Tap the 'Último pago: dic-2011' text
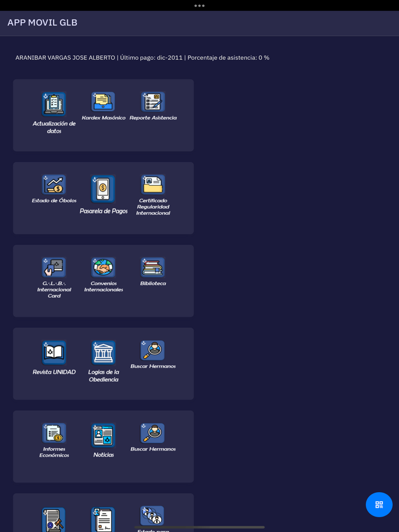The height and width of the screenshot is (532, 399). pos(151,58)
